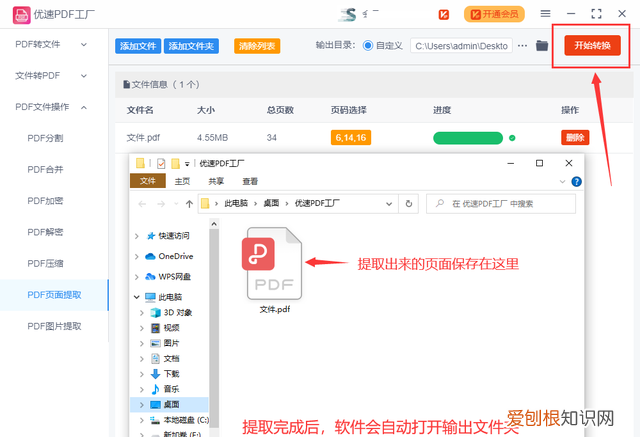Viewport: 640px width, 437px height.
Task: Open 下载 folder in navigation pane
Action: click(x=171, y=374)
